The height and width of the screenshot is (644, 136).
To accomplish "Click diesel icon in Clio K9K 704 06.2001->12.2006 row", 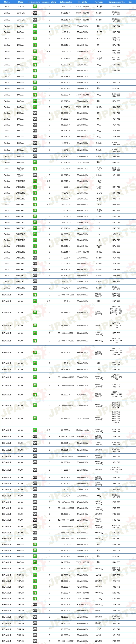I will pyautogui.click(x=35, y=437).
